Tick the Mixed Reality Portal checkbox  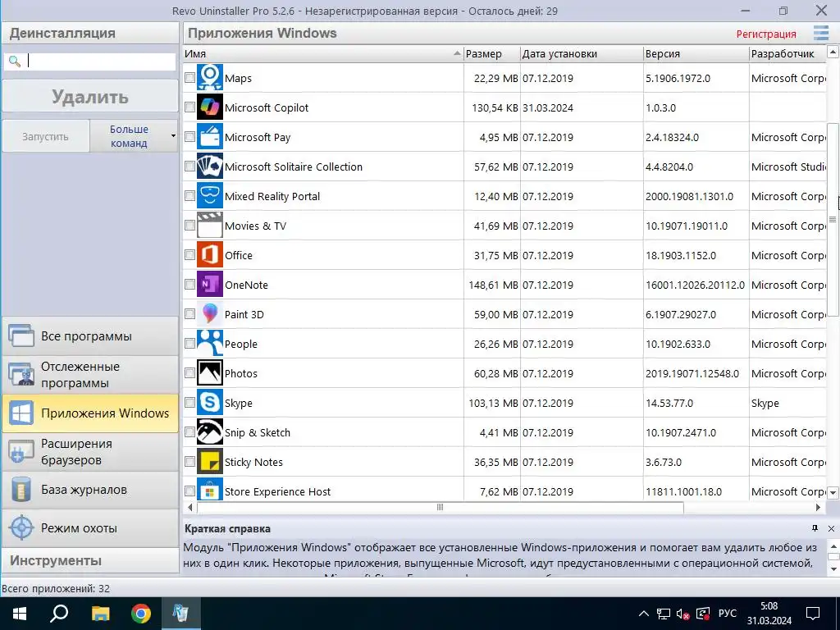click(x=189, y=195)
